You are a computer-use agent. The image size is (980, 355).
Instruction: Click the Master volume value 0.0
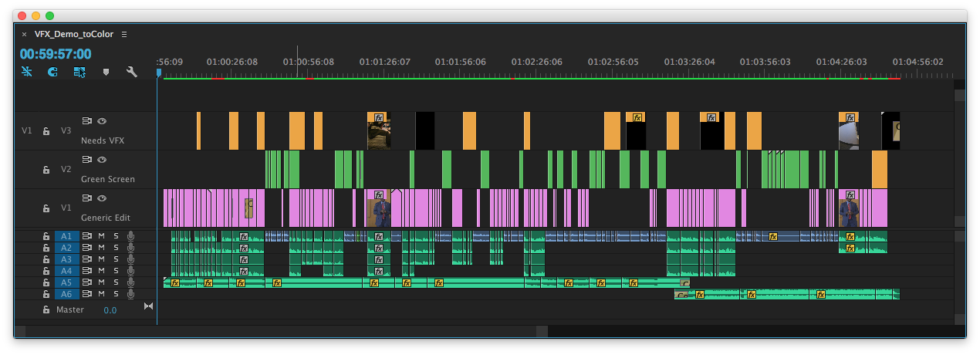click(110, 309)
